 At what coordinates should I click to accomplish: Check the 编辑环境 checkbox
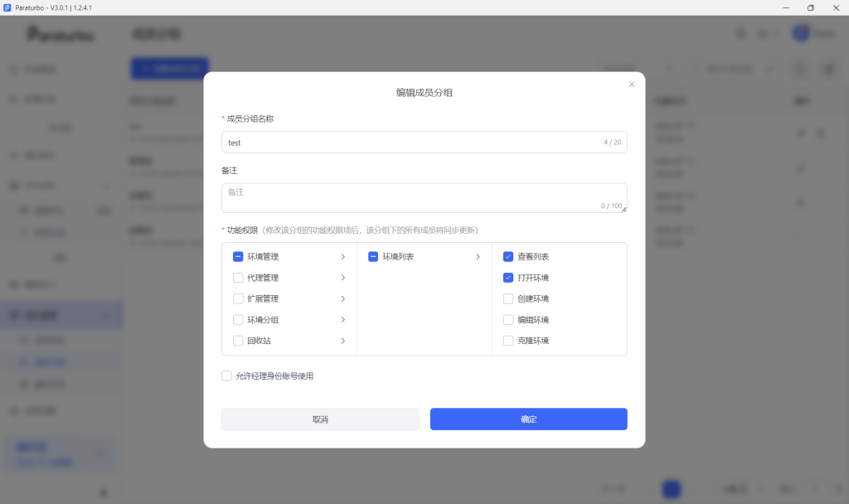(508, 320)
